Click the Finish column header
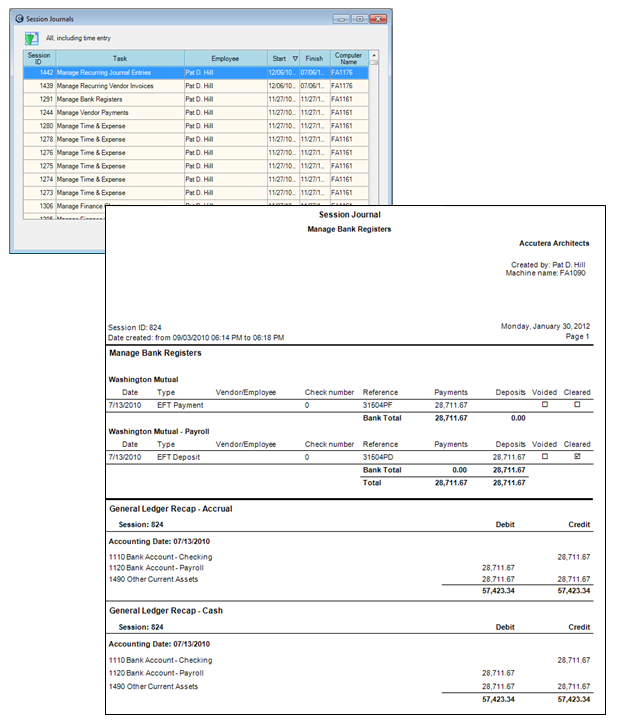618x726 pixels. (x=314, y=59)
